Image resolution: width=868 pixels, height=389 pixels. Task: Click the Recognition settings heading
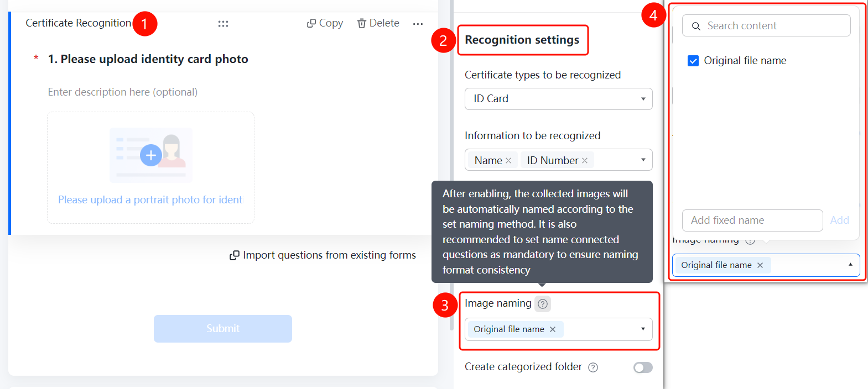point(522,40)
